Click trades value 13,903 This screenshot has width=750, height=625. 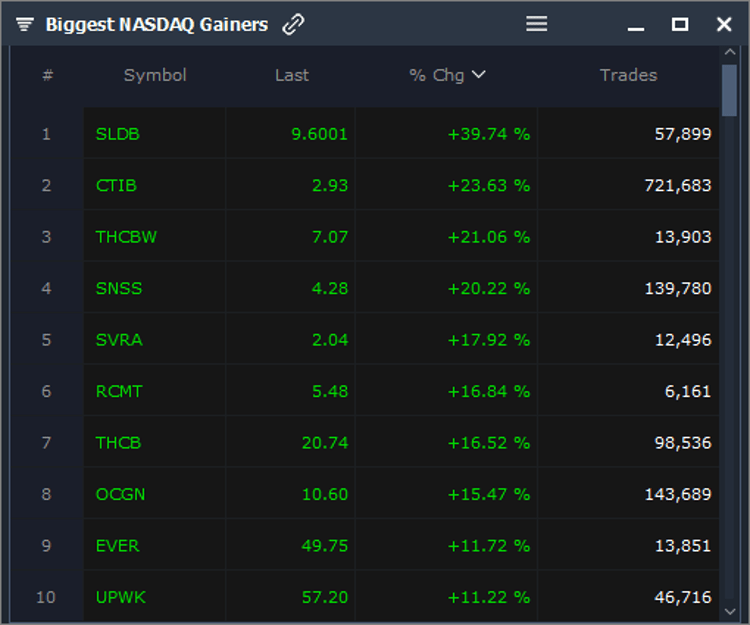point(683,237)
